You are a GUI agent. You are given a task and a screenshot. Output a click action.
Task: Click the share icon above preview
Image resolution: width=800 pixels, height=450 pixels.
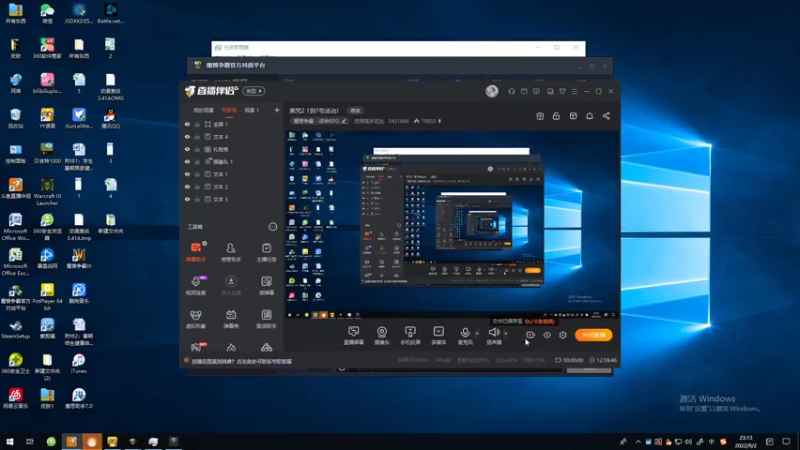pos(606,116)
